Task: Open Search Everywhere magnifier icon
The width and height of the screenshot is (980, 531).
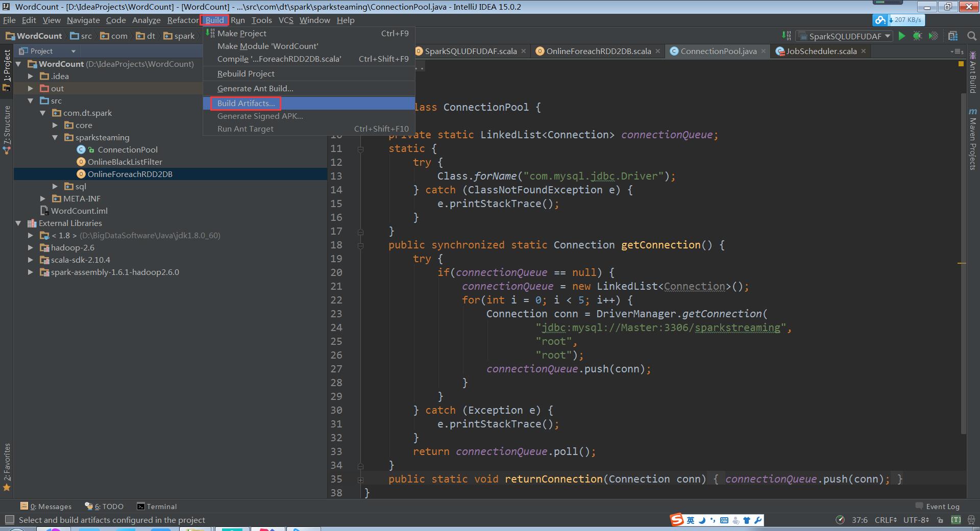Action: click(972, 36)
